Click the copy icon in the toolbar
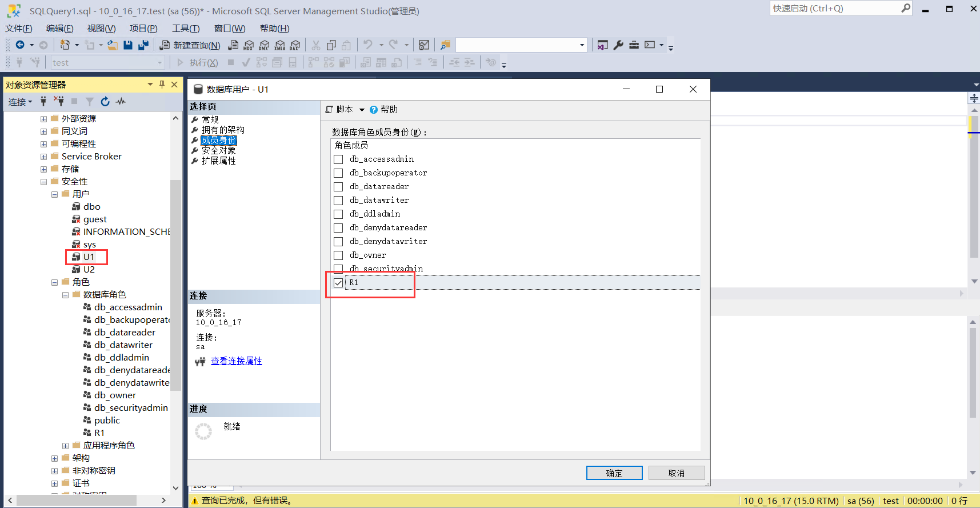The image size is (980, 508). point(331,45)
